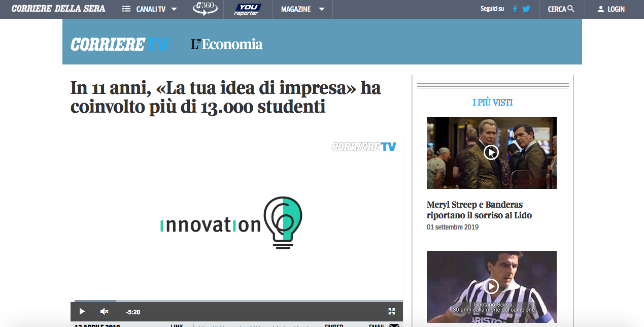Click the Canali TV list icon
The image size is (644, 327).
tap(126, 9)
